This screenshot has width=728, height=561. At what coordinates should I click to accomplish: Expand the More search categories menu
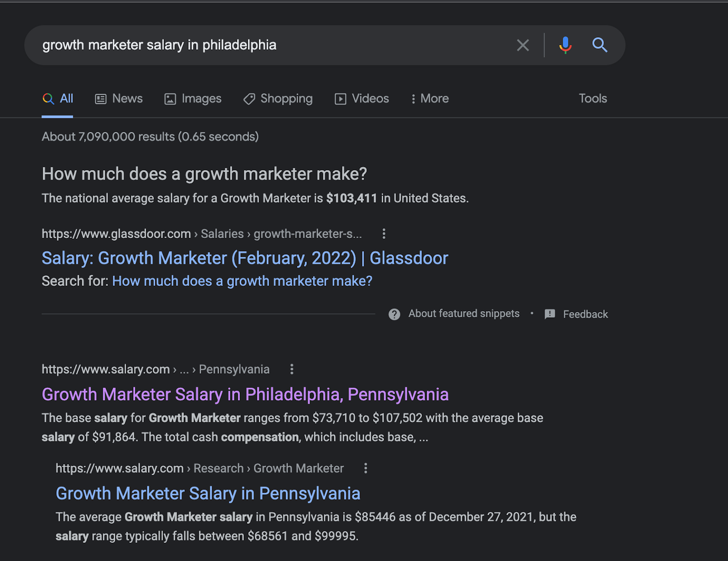click(x=430, y=99)
